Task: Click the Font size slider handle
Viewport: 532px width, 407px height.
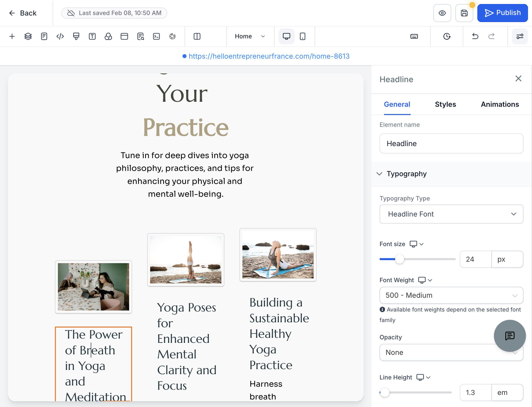Action: (x=400, y=259)
